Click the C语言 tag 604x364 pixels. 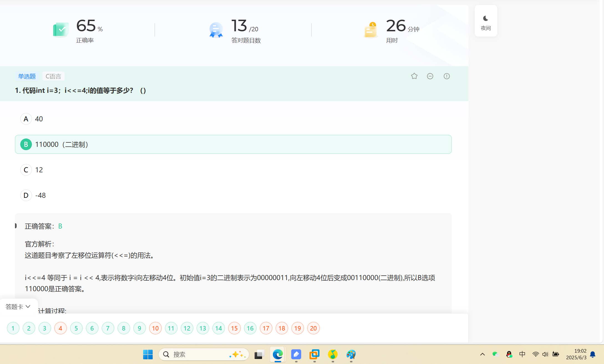point(53,76)
